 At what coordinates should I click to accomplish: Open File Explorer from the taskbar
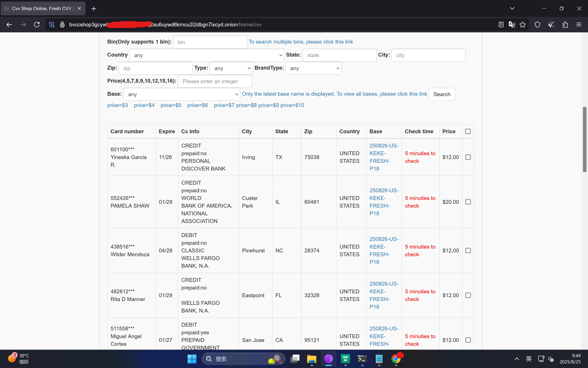click(x=311, y=359)
